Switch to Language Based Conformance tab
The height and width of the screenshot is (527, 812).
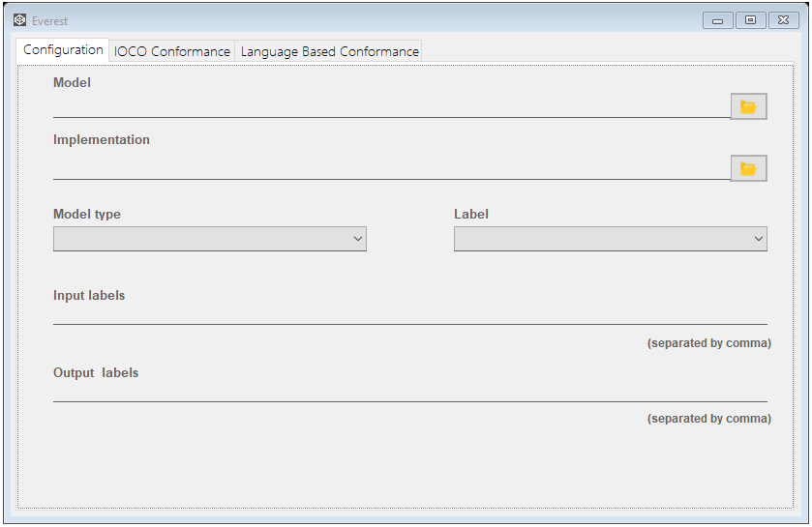329,51
